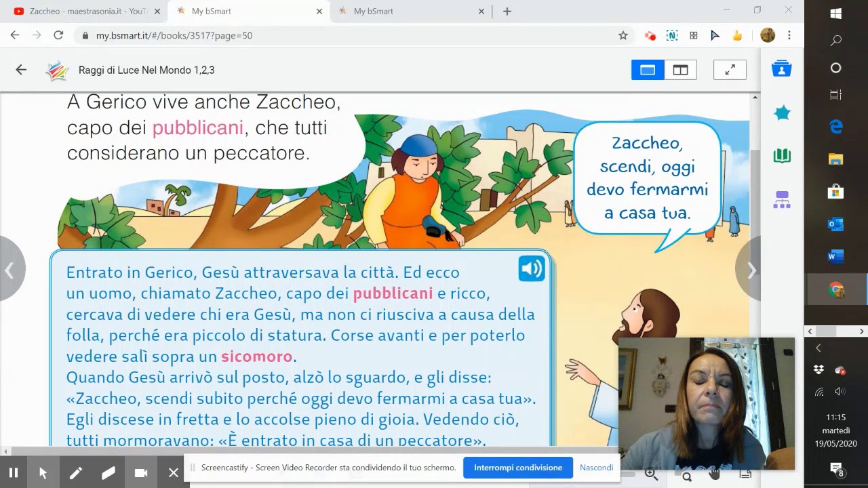This screenshot has height=488, width=868.
Task: Launch Microsoft Edge from taskbar
Action: [835, 127]
